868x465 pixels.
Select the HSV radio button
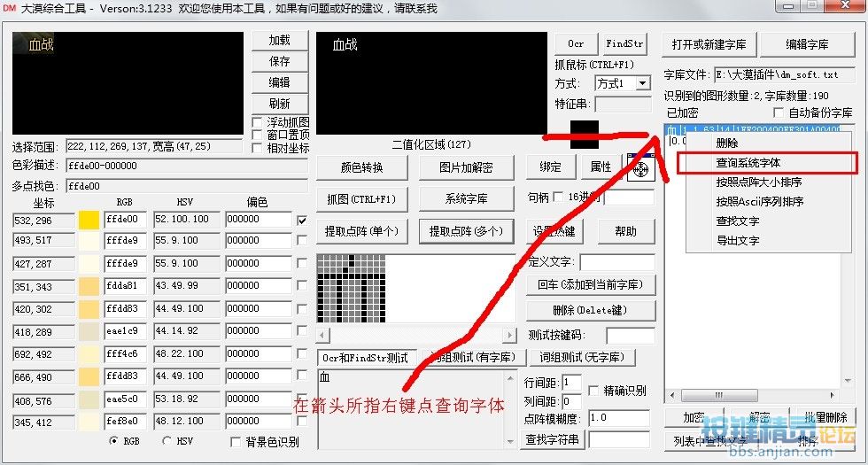167,441
